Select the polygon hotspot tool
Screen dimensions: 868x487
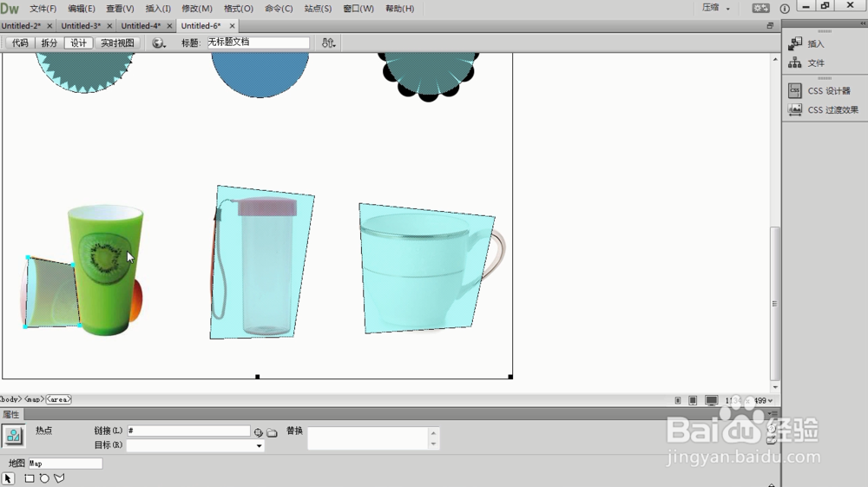click(x=59, y=478)
